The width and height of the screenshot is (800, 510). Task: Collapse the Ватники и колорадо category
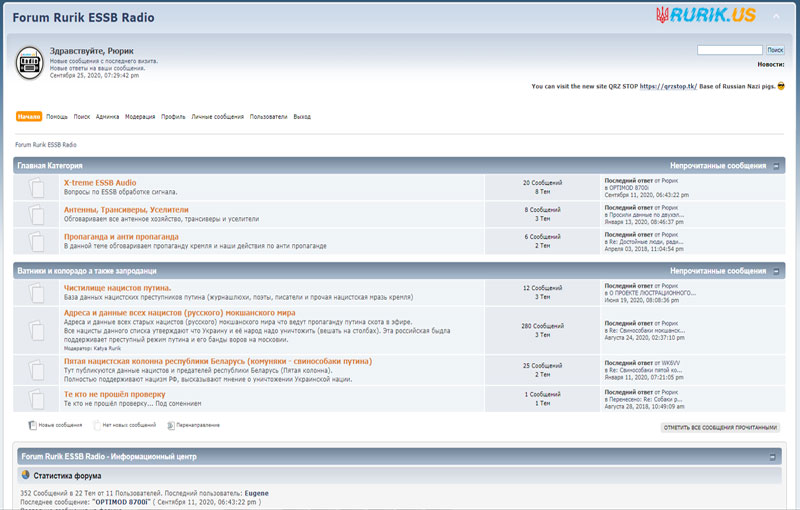[776, 271]
